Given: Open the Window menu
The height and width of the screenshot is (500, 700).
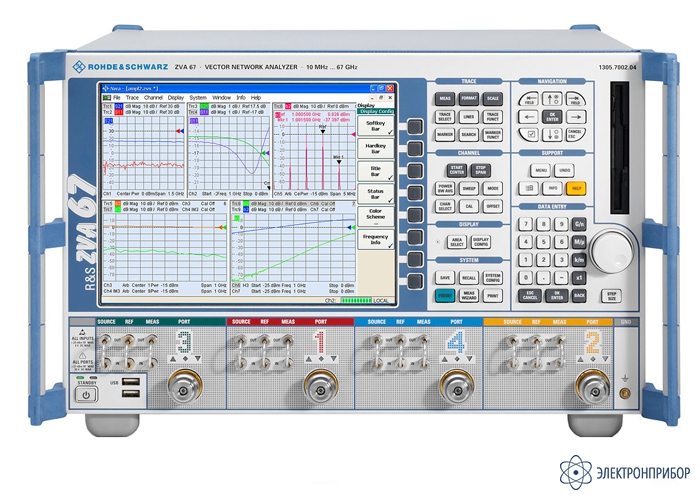Looking at the screenshot, I should coord(221,97).
